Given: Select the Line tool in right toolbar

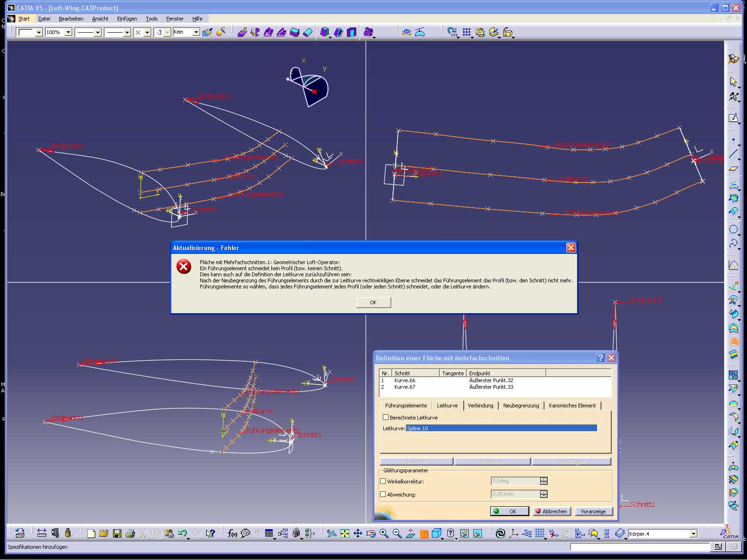Looking at the screenshot, I should (x=733, y=154).
